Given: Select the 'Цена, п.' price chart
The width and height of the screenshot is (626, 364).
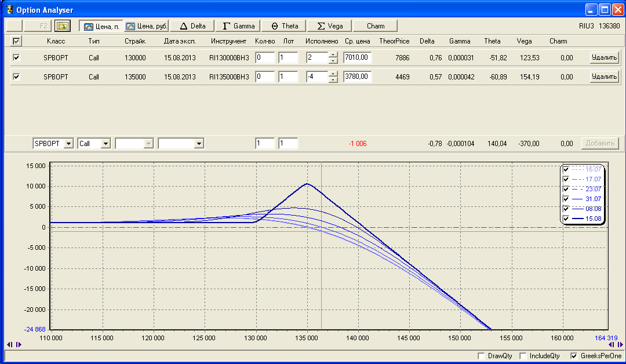Looking at the screenshot, I should [x=101, y=26].
